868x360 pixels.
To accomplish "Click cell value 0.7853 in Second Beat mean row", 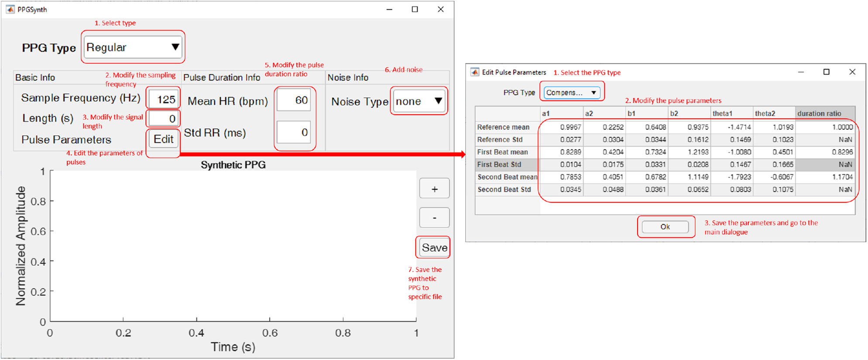I will pyautogui.click(x=562, y=177).
